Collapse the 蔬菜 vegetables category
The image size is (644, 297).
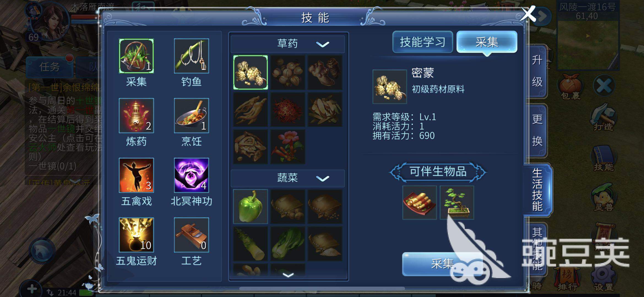[x=322, y=178]
